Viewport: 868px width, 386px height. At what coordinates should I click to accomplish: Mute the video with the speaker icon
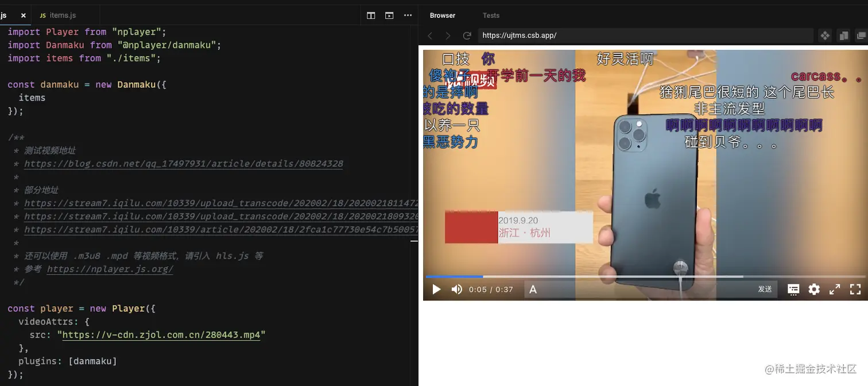(x=457, y=289)
